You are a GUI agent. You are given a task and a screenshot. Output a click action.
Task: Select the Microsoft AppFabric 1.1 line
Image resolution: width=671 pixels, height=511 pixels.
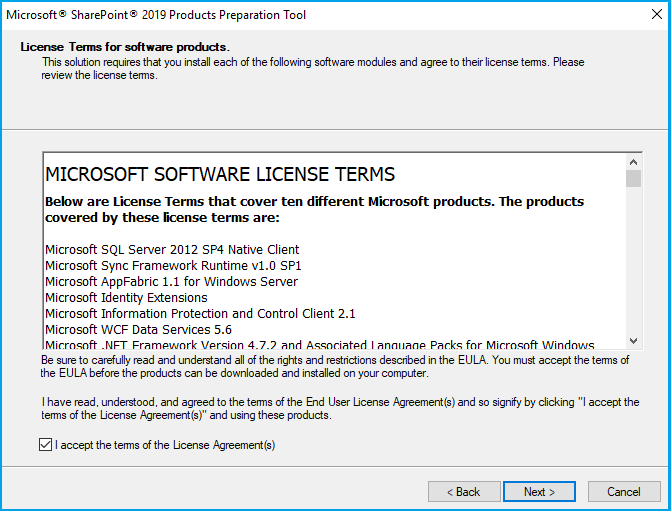172,282
